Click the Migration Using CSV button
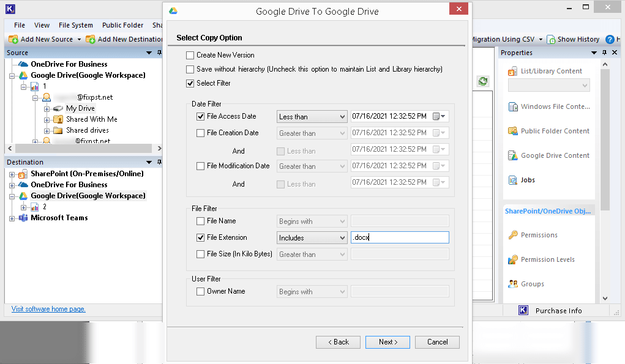The height and width of the screenshot is (364, 625). pyautogui.click(x=503, y=39)
